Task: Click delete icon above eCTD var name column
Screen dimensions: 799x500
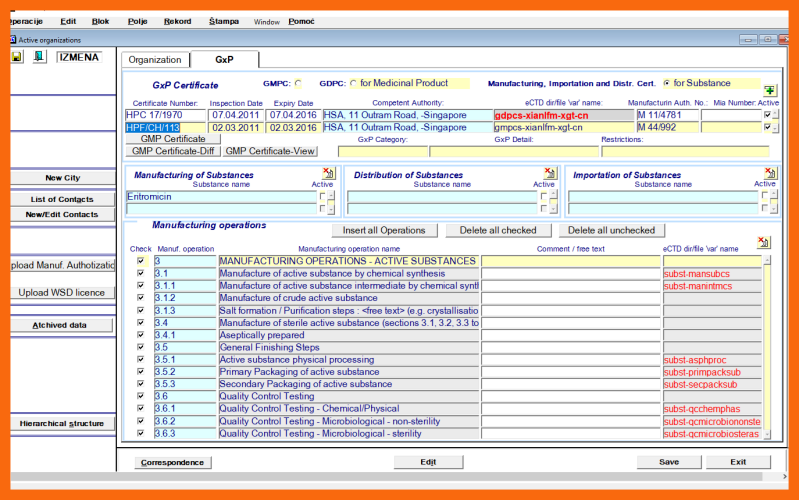Action: 765,242
